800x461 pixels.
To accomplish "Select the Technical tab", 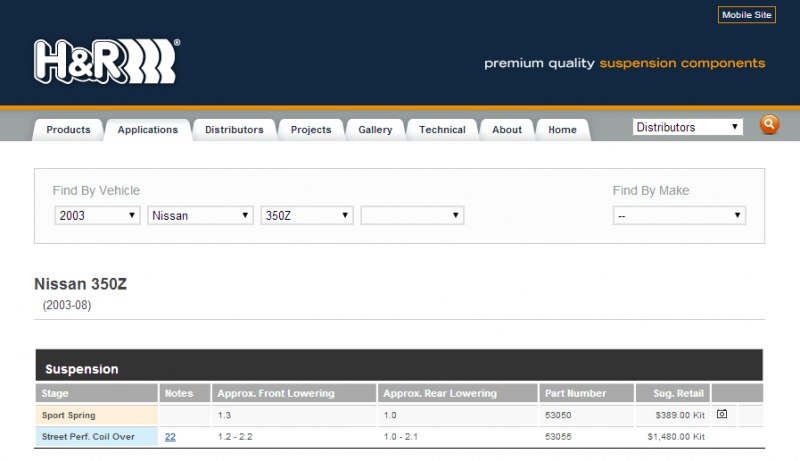I will point(442,130).
